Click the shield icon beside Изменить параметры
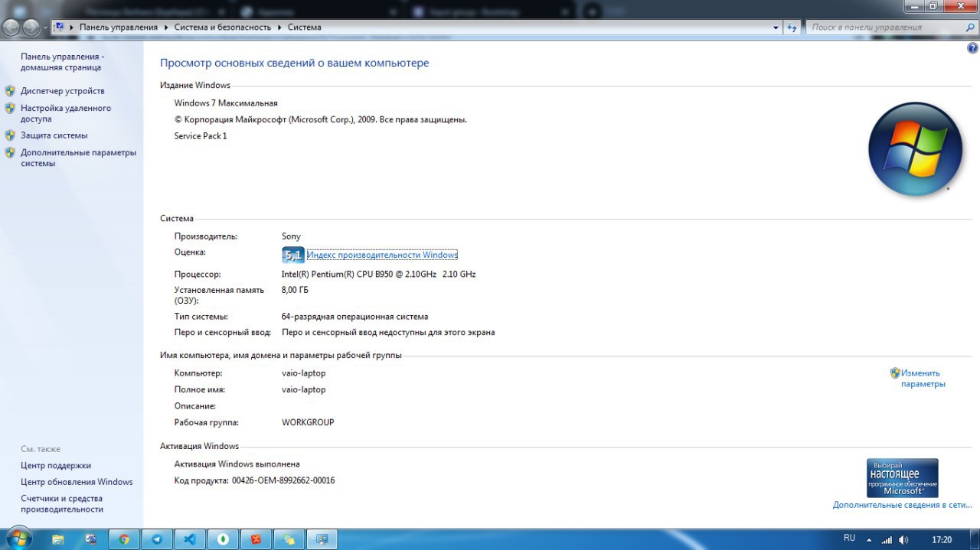The image size is (980, 550). (x=895, y=373)
